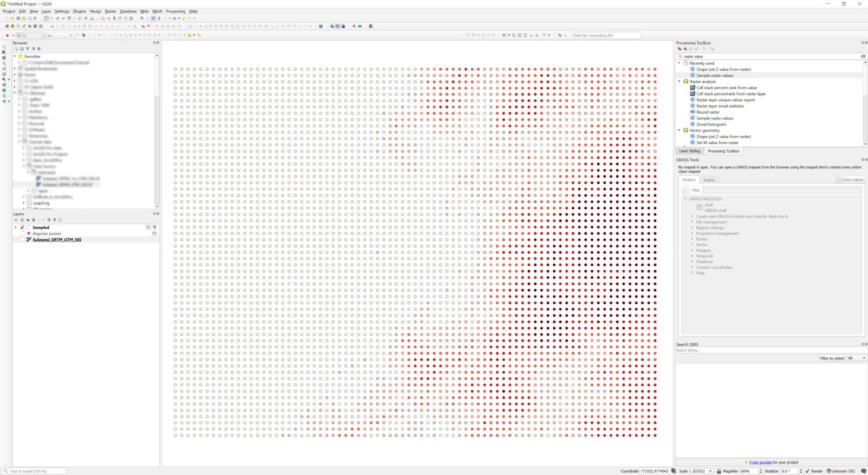This screenshot has width=868, height=475.
Task: Collapse the Recently used group
Action: (x=680, y=63)
